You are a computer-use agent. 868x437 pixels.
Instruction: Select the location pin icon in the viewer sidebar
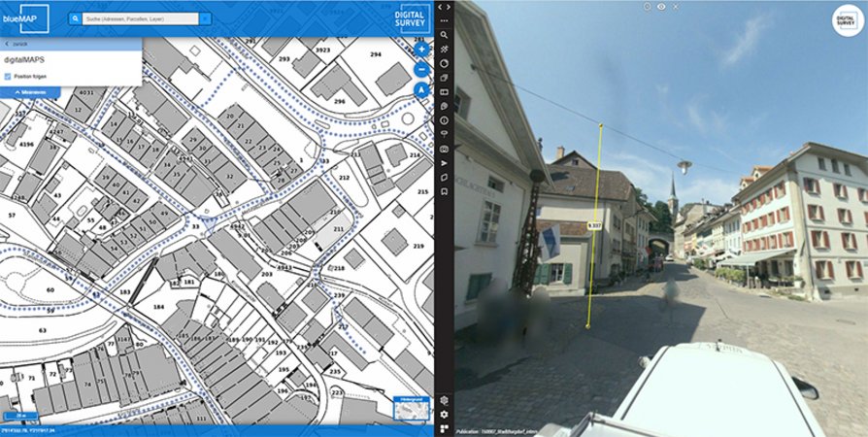click(x=444, y=135)
